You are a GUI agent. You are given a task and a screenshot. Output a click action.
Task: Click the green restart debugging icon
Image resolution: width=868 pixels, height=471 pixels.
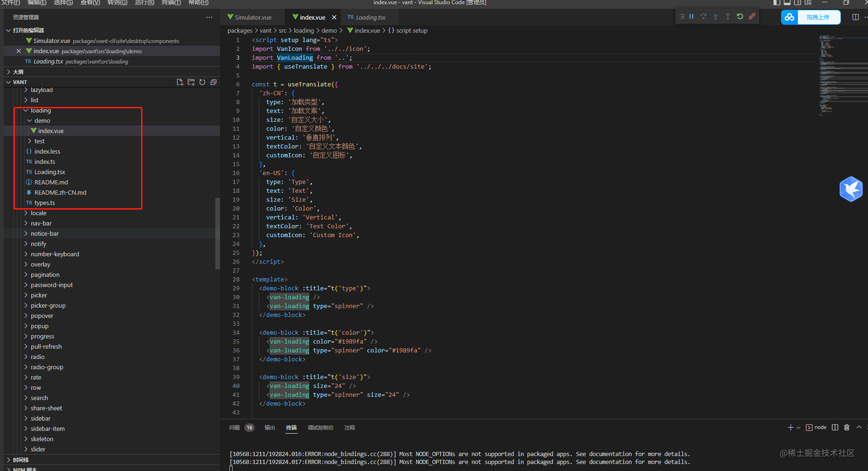740,17
